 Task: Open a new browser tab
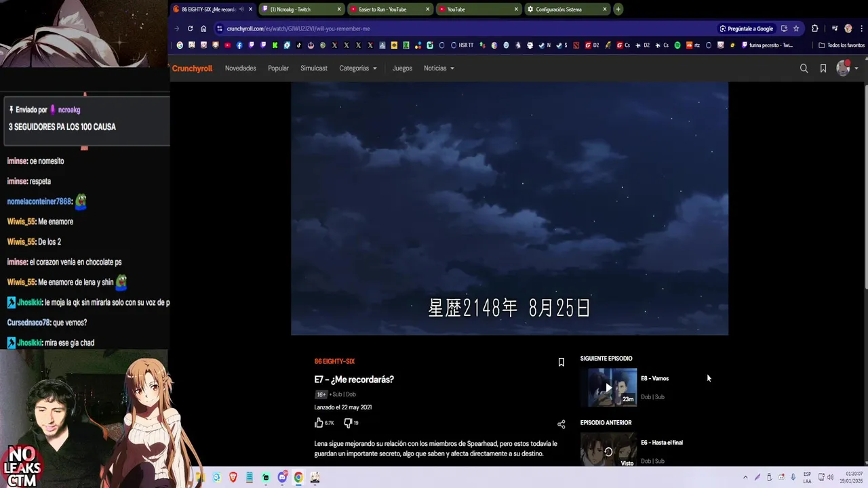click(x=618, y=9)
